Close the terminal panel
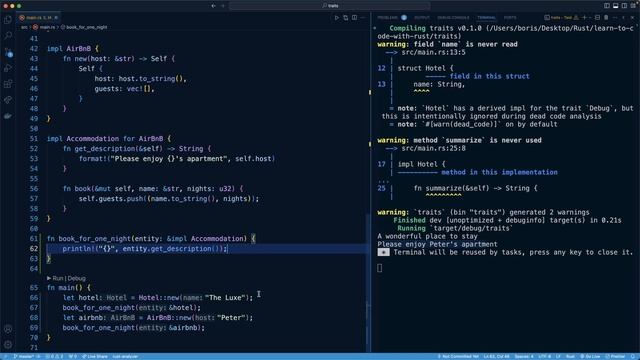The width and height of the screenshot is (640, 360). click(632, 18)
